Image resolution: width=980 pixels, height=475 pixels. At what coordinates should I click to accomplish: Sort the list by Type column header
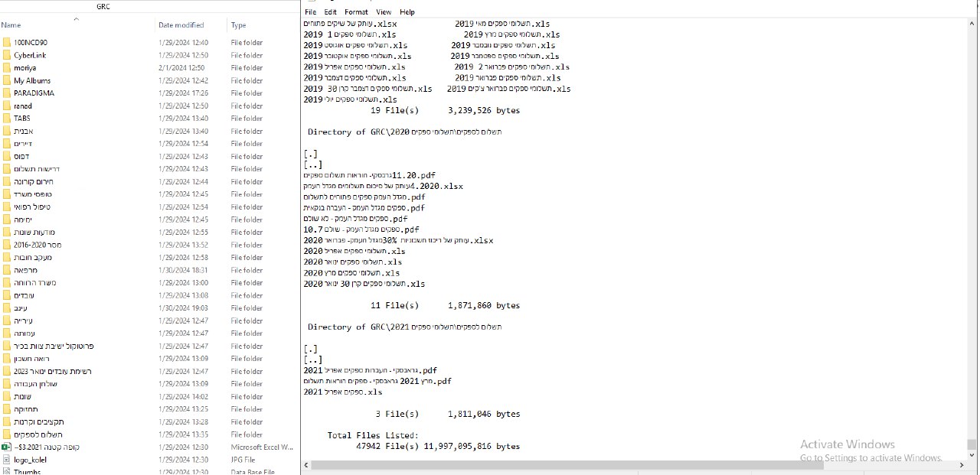[x=239, y=25]
